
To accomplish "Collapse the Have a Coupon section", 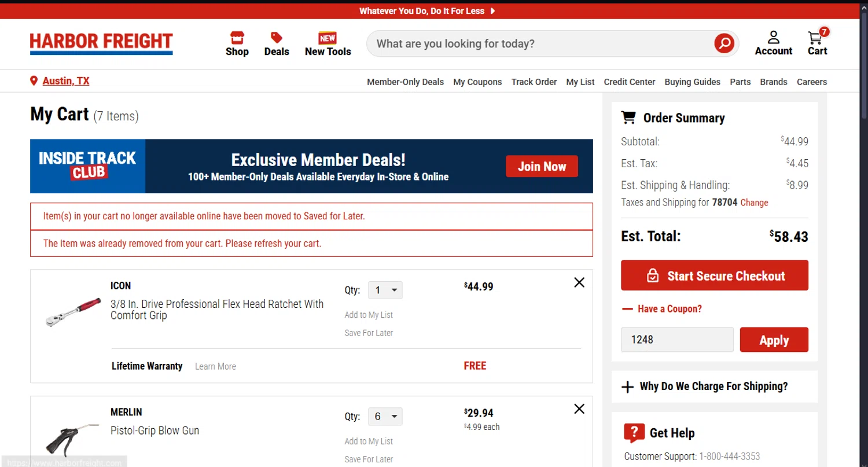I will tap(661, 309).
